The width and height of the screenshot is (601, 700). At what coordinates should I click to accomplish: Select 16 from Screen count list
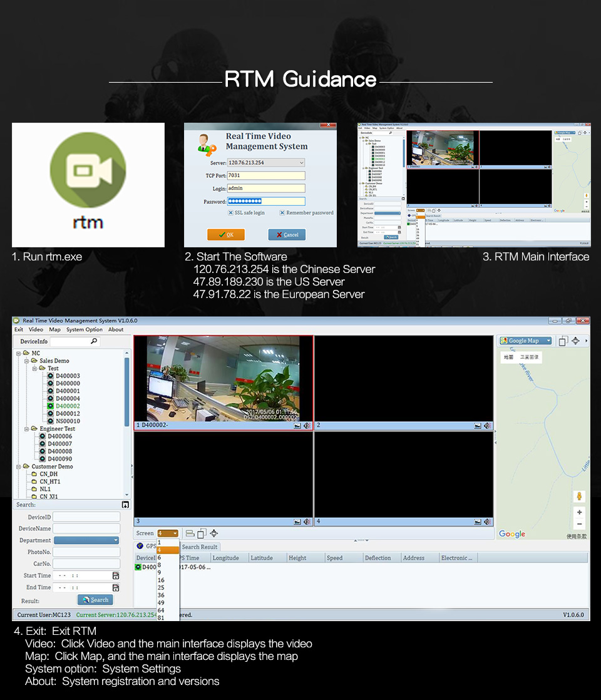click(161, 580)
